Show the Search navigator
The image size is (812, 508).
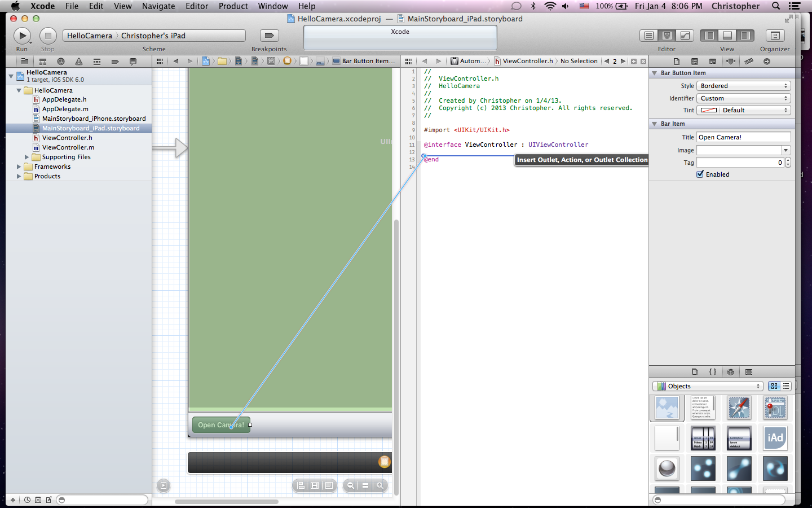(x=60, y=61)
